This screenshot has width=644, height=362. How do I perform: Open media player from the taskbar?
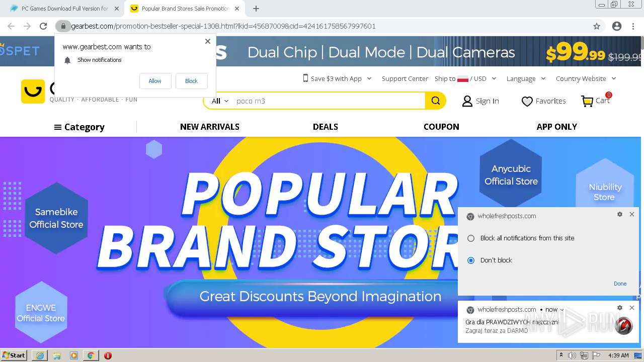pyautogui.click(x=74, y=355)
